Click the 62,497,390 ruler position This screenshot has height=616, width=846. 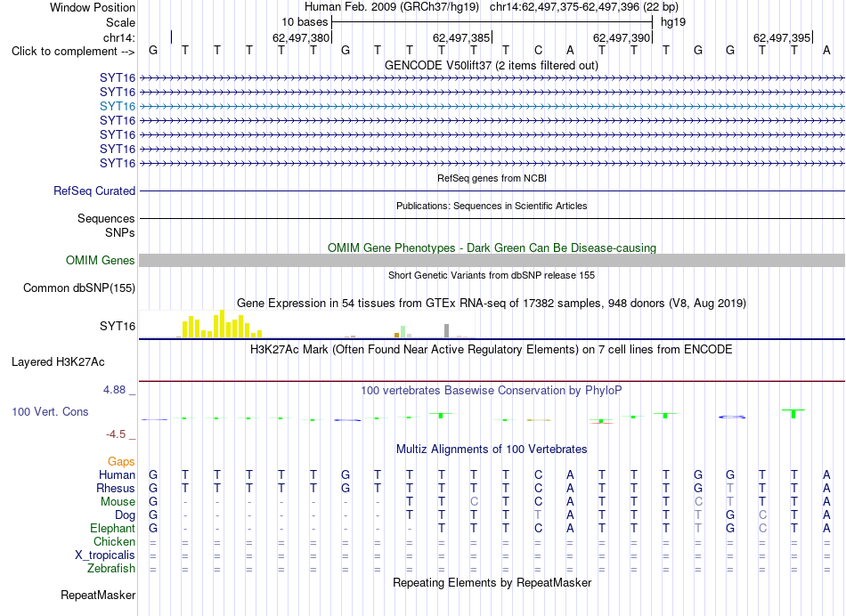click(622, 37)
